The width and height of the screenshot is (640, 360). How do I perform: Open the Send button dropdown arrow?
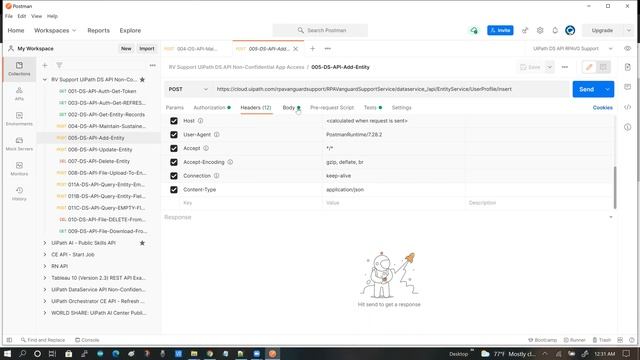tap(607, 89)
